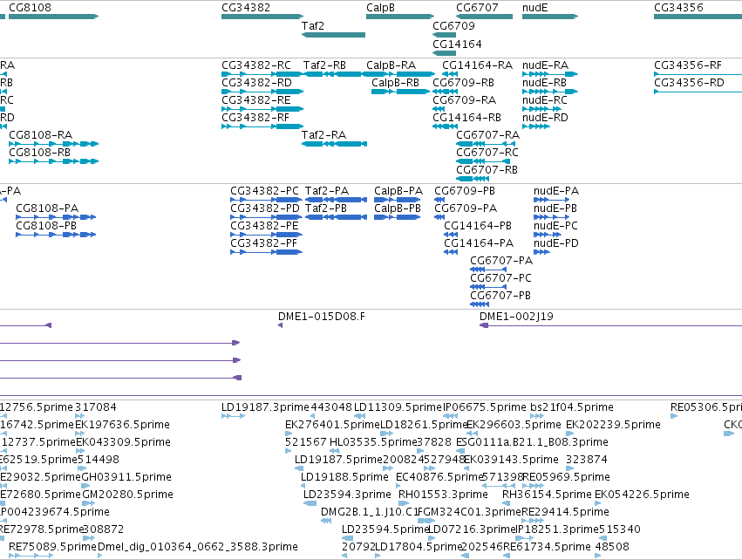Click protein CG14164-PA
The image size is (742, 560).
pyautogui.click(x=479, y=243)
